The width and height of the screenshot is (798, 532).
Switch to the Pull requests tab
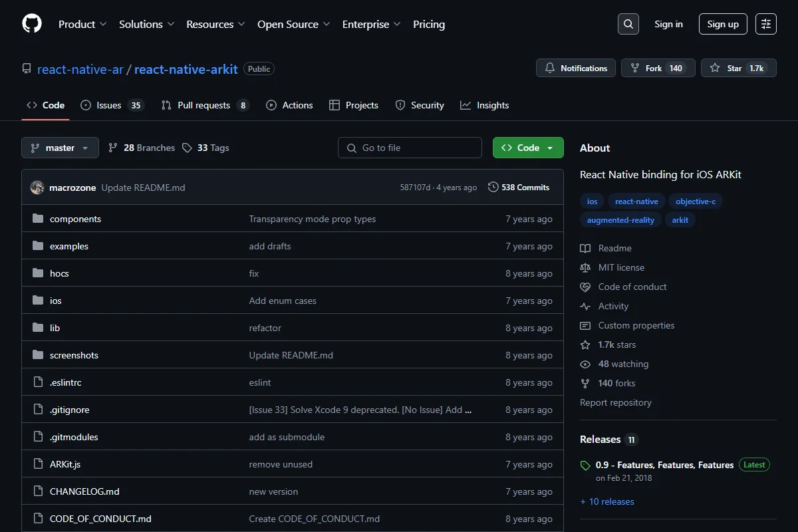[x=205, y=105]
